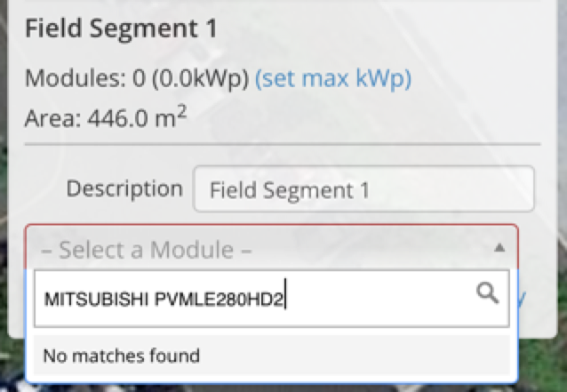567x392 pixels.
Task: Select the No matches found row
Action: 272,356
